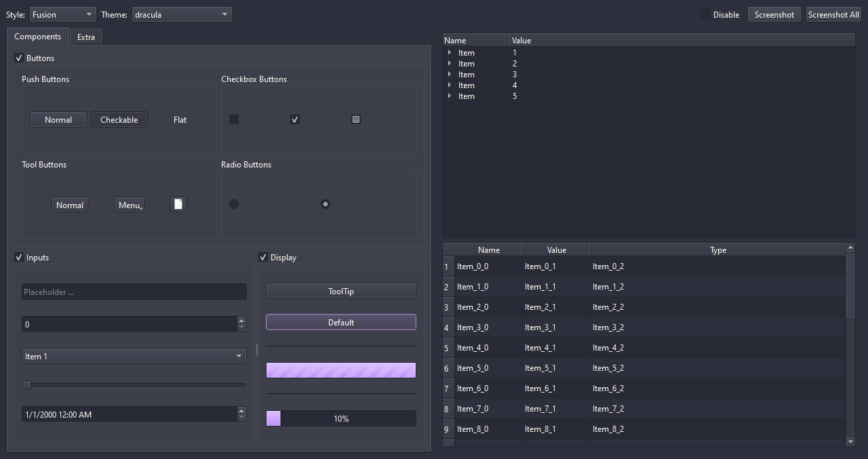The height and width of the screenshot is (459, 868).
Task: Click the Type column header
Action: coord(717,250)
